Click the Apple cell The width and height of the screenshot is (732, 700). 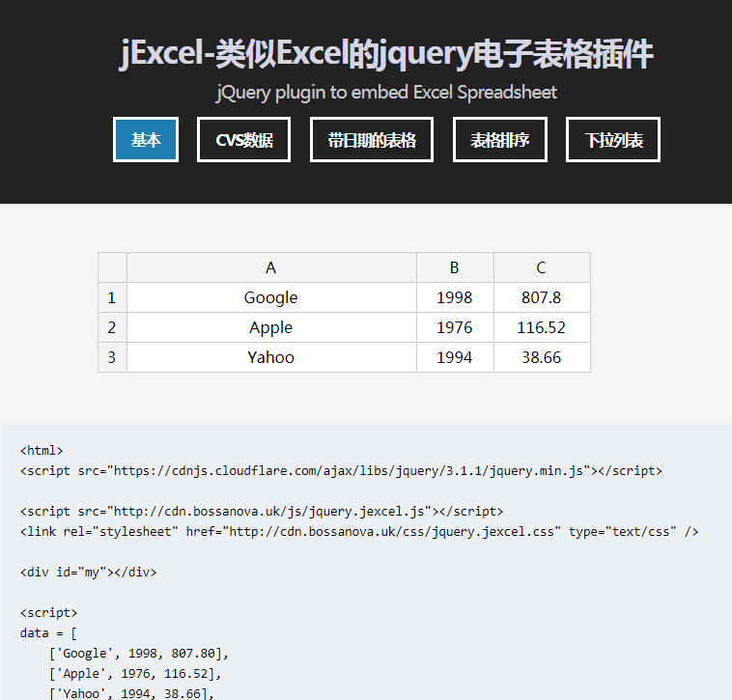click(x=271, y=327)
